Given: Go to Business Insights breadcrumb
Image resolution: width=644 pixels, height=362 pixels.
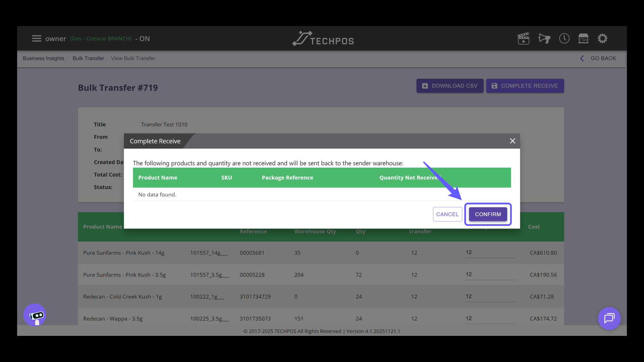Looking at the screenshot, I should click(x=44, y=58).
